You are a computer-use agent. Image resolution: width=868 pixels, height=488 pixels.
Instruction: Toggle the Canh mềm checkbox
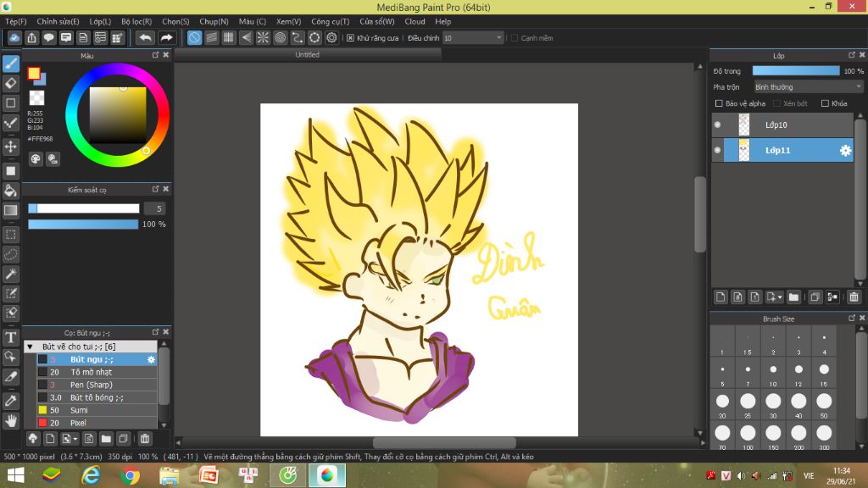[515, 38]
